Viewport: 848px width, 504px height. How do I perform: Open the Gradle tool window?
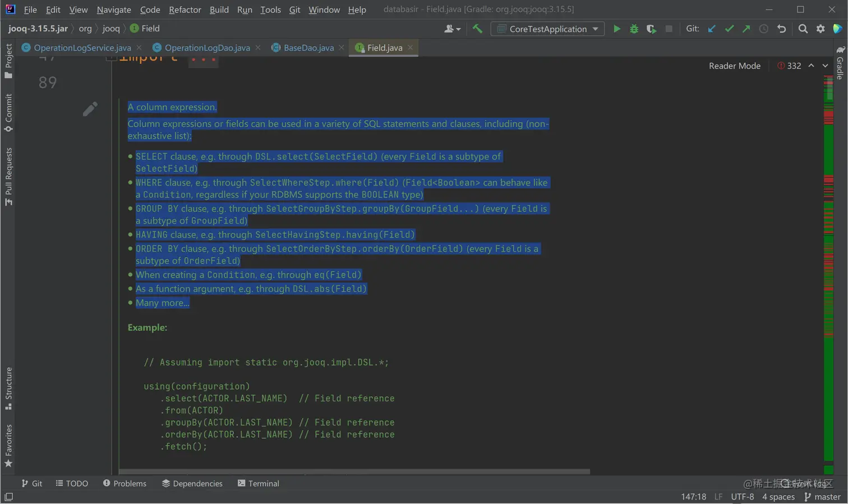[x=840, y=63]
